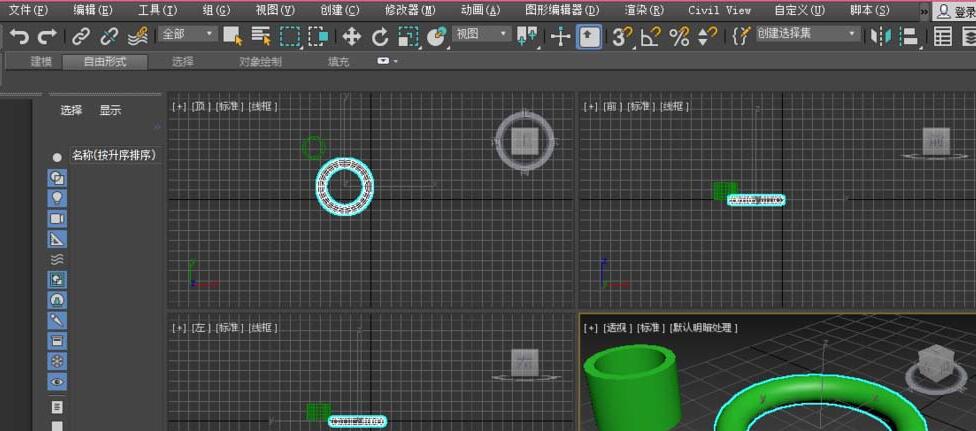Click the 登录 sign-in button

[955, 11]
